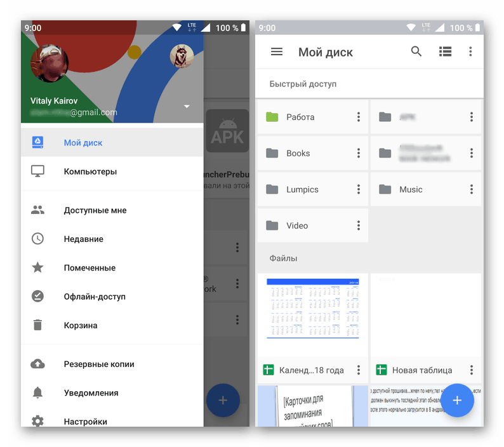Open options for the Video folder
This screenshot has width=504, height=447.
[359, 225]
